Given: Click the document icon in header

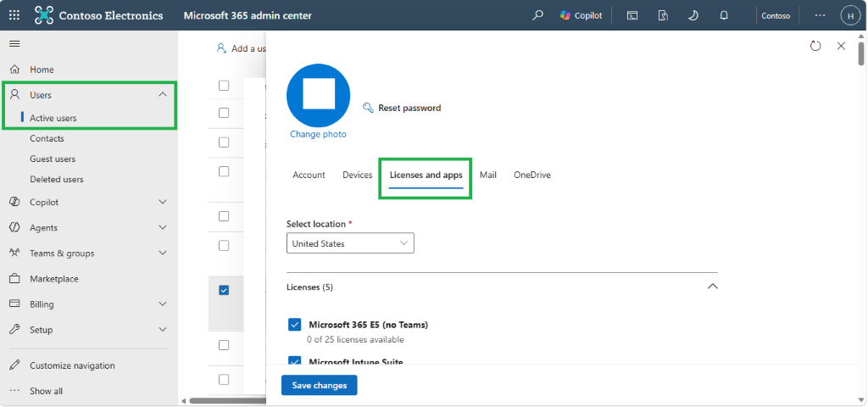Looking at the screenshot, I should click(663, 15).
